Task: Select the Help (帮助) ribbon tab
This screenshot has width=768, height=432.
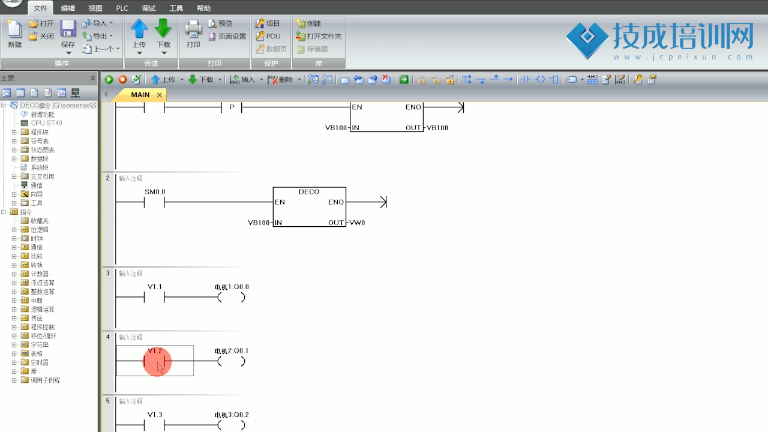Action: click(x=203, y=8)
